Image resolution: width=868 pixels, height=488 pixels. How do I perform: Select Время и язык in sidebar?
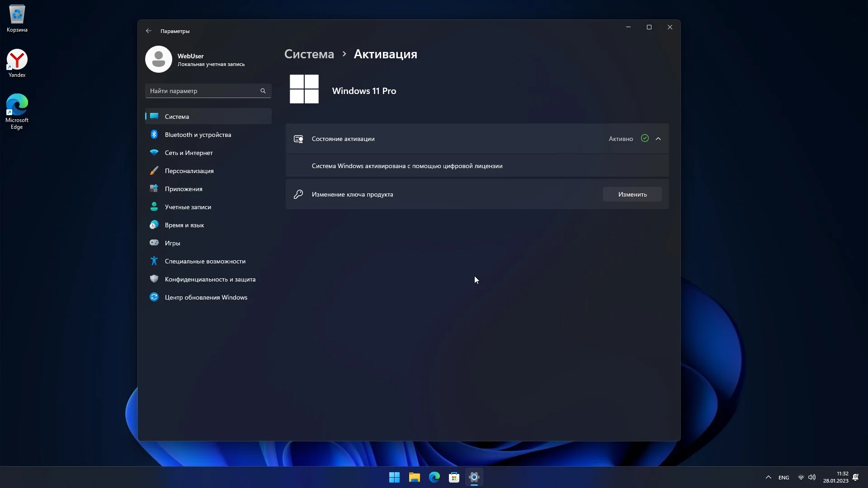tap(184, 225)
